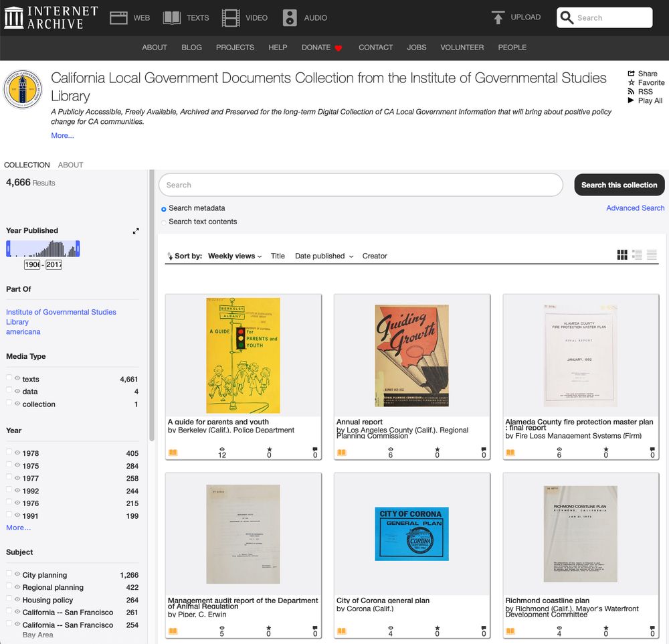Viewport: 669px width, 644px height.
Task: Click the magnifying glass search icon
Action: (x=567, y=17)
